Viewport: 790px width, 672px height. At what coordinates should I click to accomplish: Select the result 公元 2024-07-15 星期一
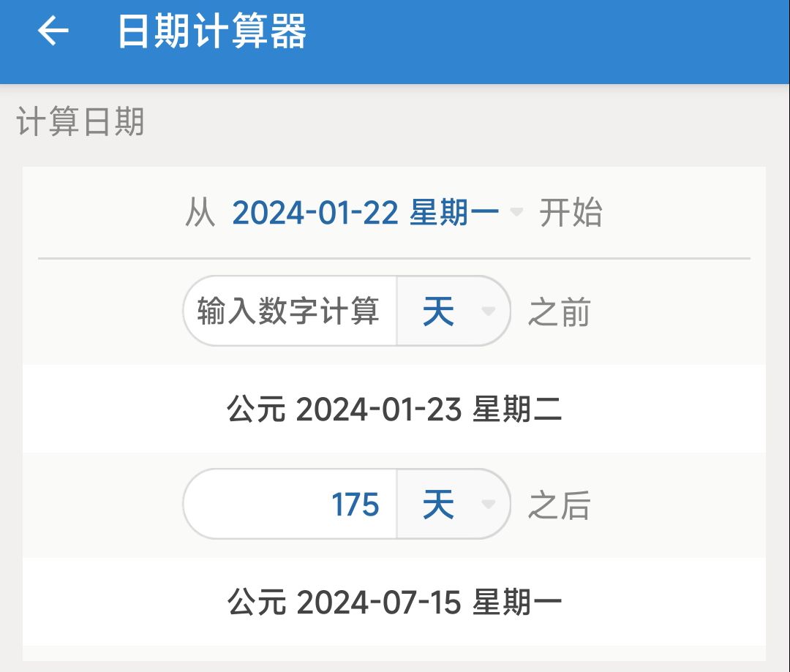(394, 603)
